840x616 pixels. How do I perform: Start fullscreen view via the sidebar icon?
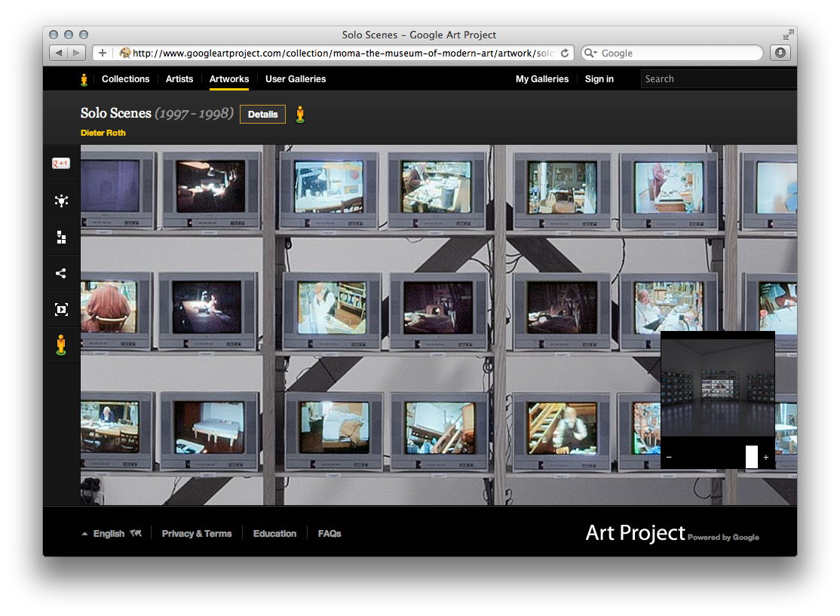61,309
